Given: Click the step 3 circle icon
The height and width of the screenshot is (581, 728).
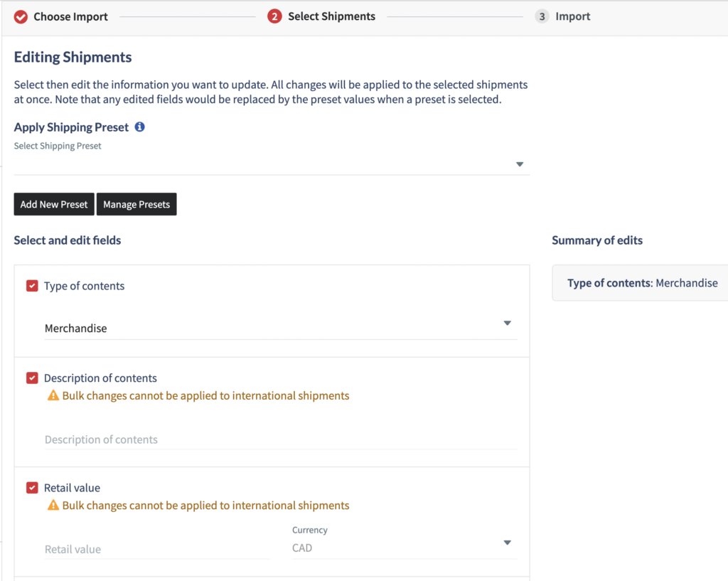Looking at the screenshot, I should pyautogui.click(x=542, y=17).
